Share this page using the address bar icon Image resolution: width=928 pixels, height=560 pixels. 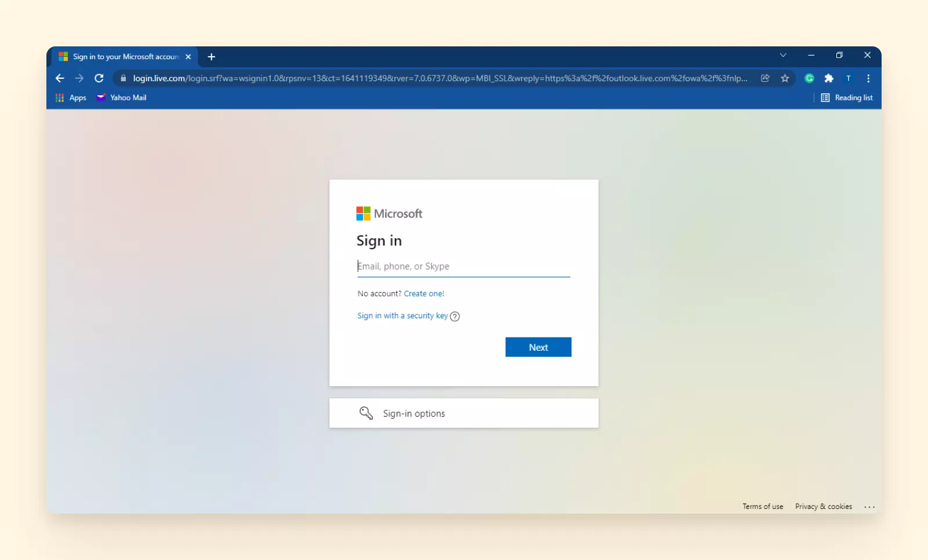[x=765, y=78]
